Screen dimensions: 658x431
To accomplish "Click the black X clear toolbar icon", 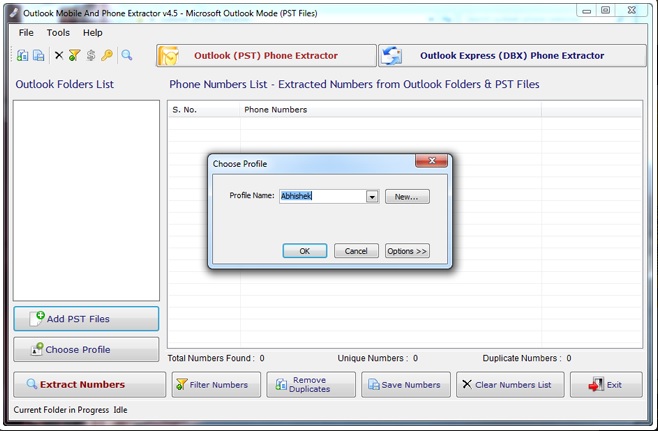I will click(59, 55).
